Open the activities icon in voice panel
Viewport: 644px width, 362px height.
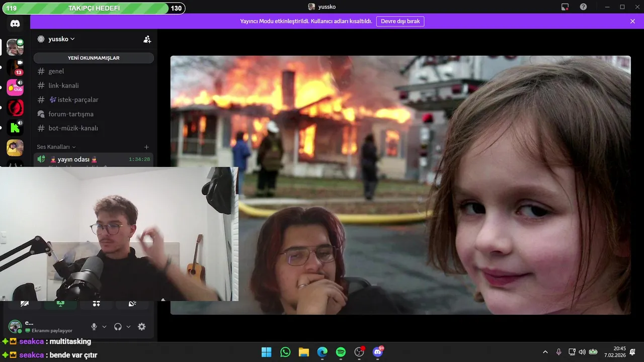pyautogui.click(x=97, y=304)
